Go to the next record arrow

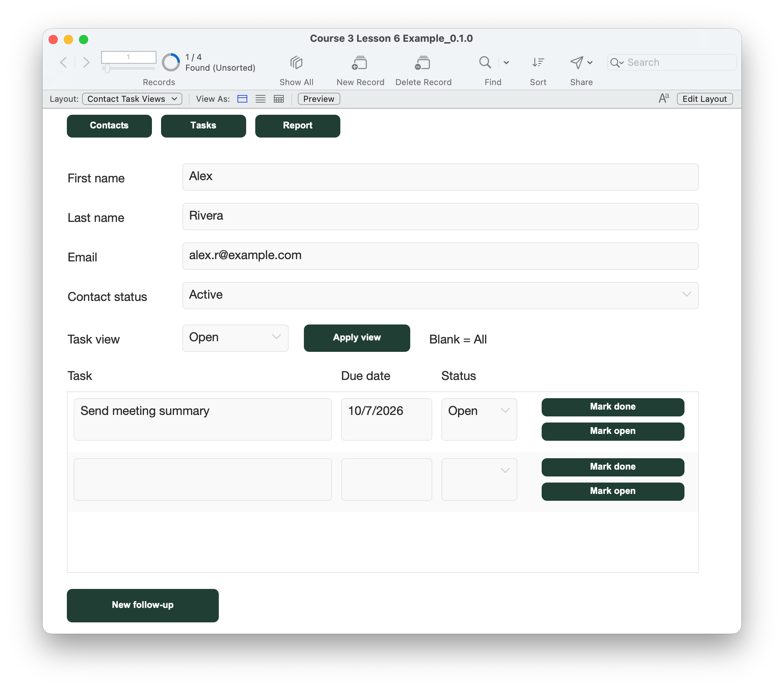pyautogui.click(x=86, y=62)
